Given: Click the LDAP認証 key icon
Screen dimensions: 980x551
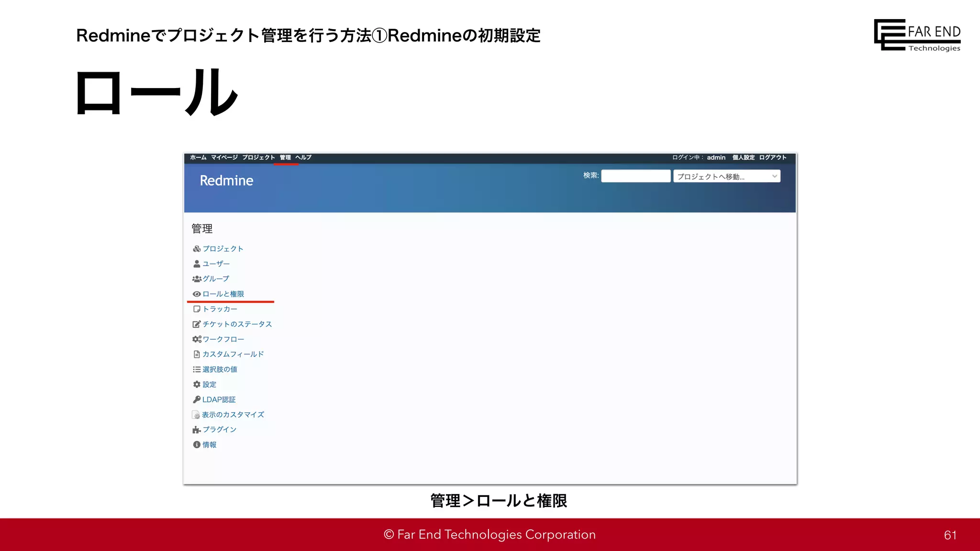Looking at the screenshot, I should pos(197,399).
